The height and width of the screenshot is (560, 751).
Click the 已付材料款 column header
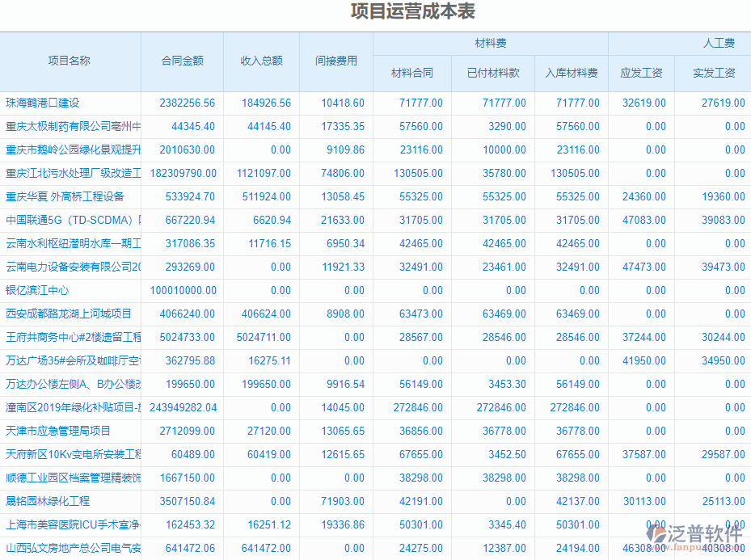click(x=492, y=73)
